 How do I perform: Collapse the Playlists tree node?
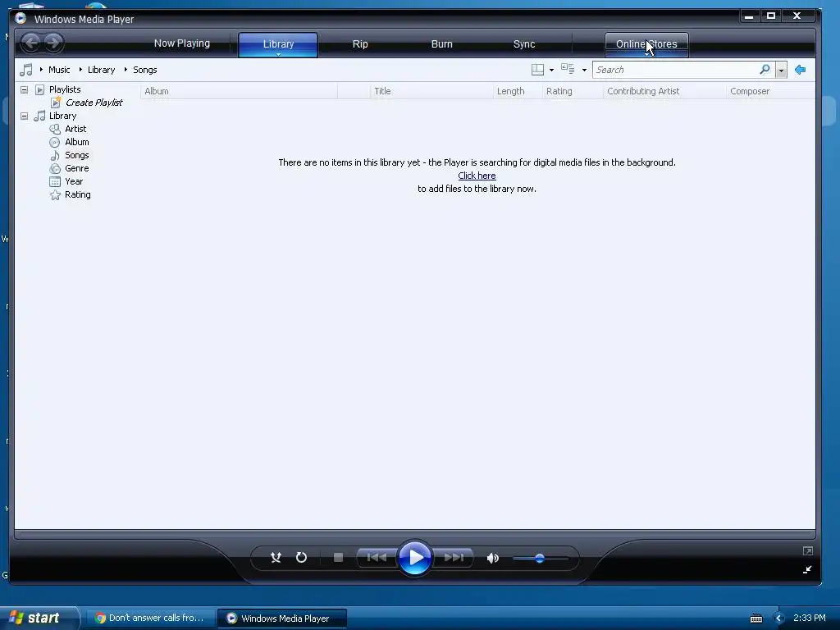pos(24,89)
